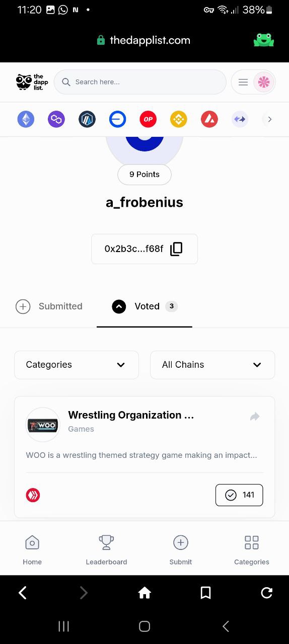Select the BNB chain icon
Viewport: 289px width, 644px height.
(x=178, y=119)
